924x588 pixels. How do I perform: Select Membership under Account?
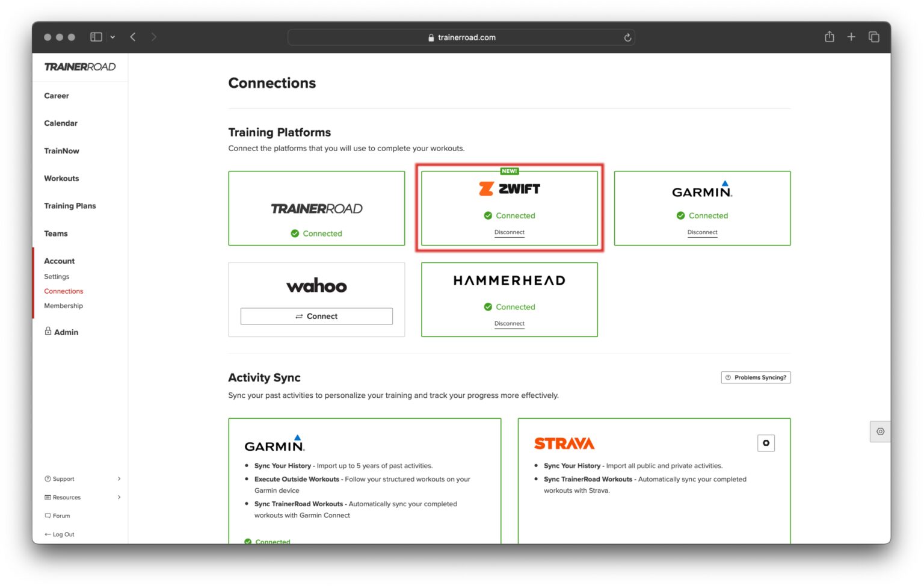click(x=63, y=305)
